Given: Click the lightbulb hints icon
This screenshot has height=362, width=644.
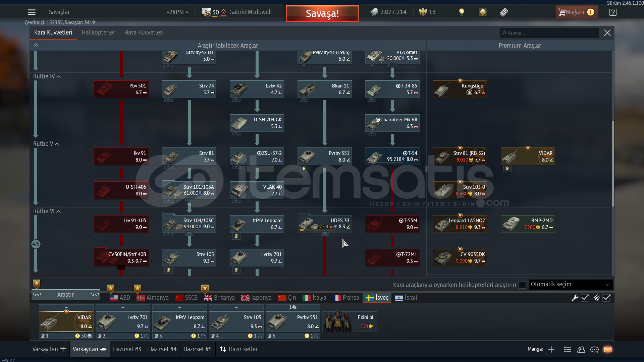Looking at the screenshot, I should coord(462,12).
